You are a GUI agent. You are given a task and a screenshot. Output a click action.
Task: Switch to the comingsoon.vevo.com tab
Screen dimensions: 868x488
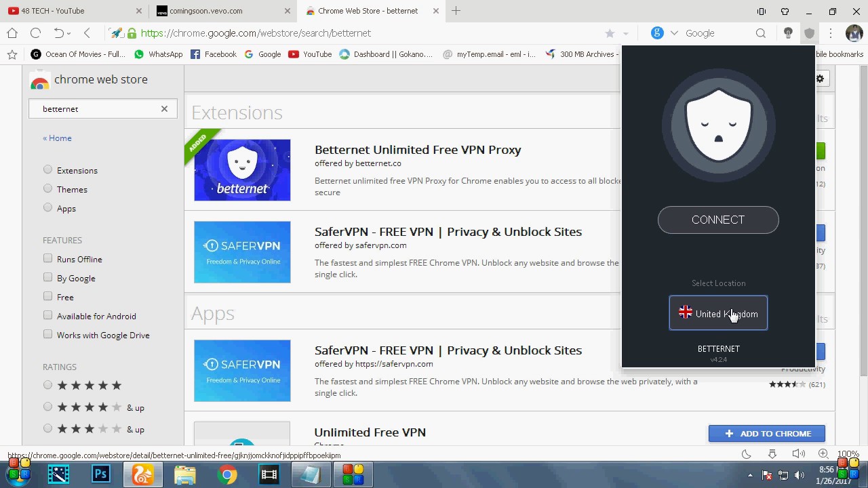(x=222, y=11)
